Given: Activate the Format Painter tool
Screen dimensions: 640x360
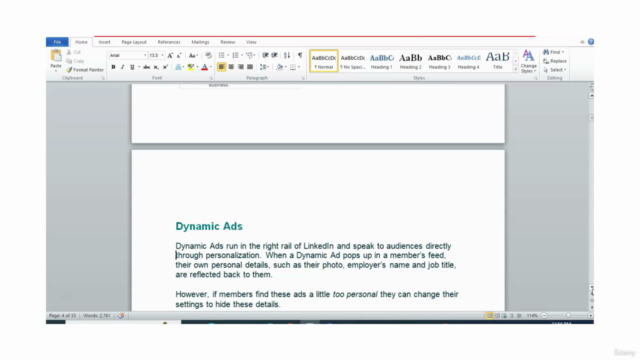Looking at the screenshot, I should tap(85, 70).
